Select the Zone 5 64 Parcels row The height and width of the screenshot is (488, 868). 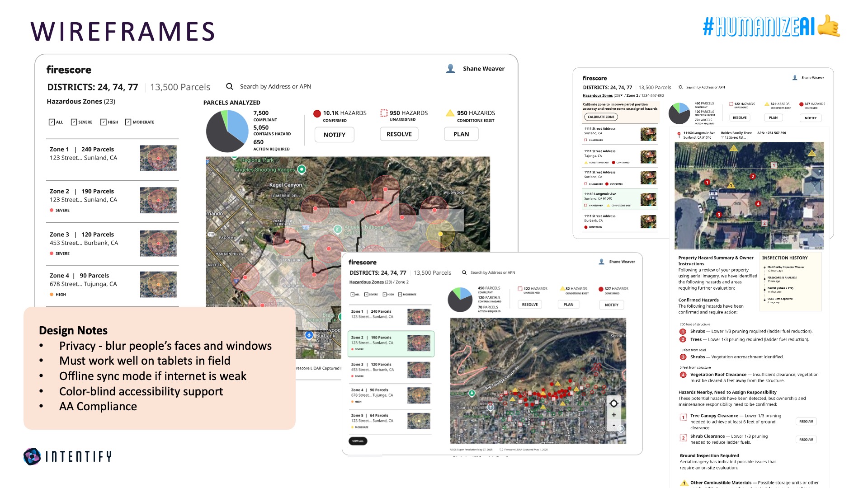coord(390,421)
